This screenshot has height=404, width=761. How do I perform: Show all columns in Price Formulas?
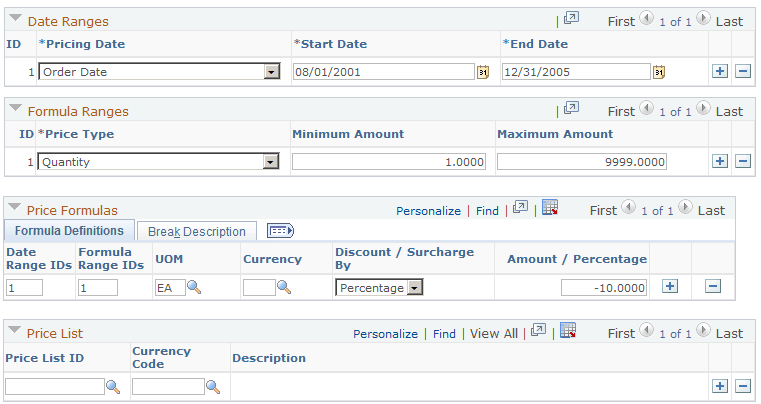pos(281,231)
